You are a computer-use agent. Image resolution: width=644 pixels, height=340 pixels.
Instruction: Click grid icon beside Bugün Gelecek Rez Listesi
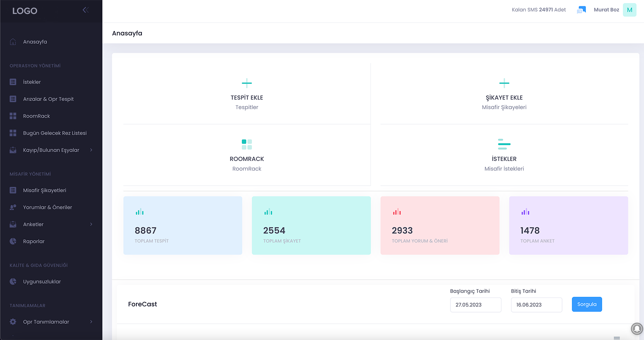tap(13, 133)
